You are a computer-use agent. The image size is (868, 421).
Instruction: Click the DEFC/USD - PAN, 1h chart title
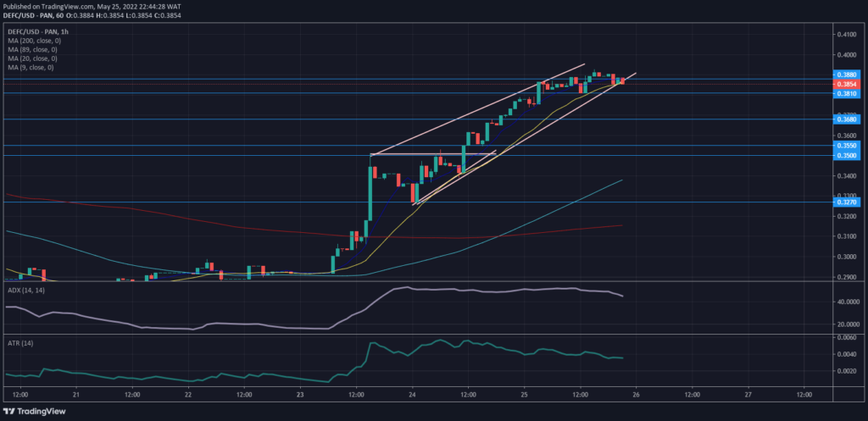tap(37, 32)
